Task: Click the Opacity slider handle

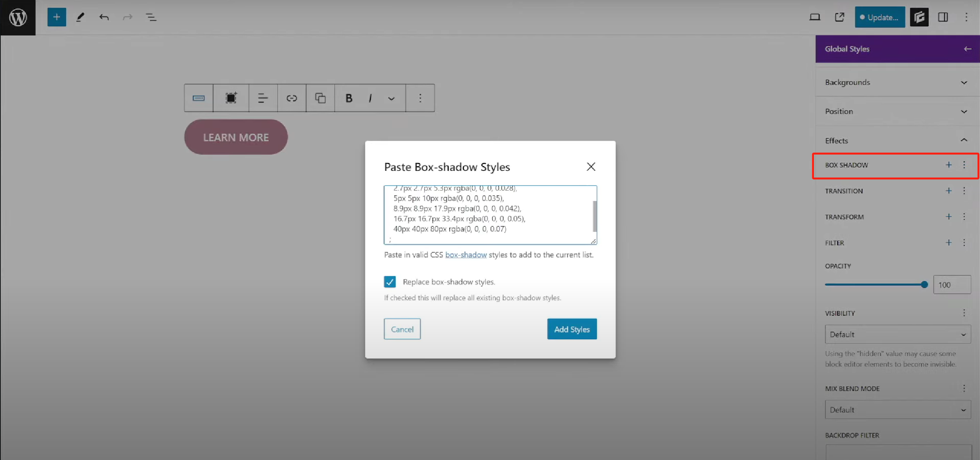Action: tap(924, 285)
